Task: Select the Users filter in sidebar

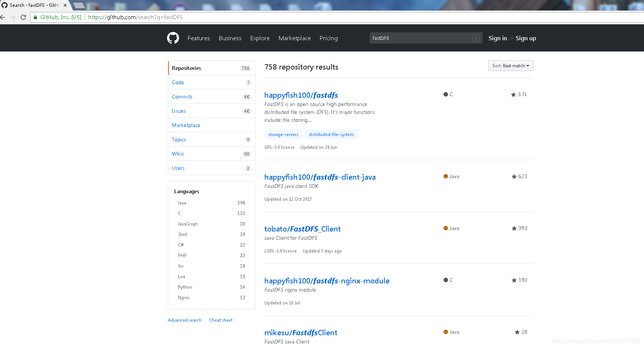Action: (211, 168)
